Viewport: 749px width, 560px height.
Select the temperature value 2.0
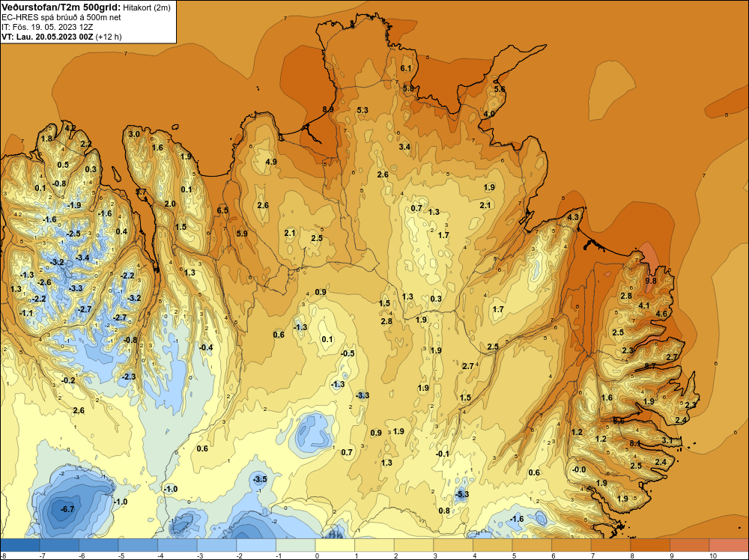pos(169,204)
